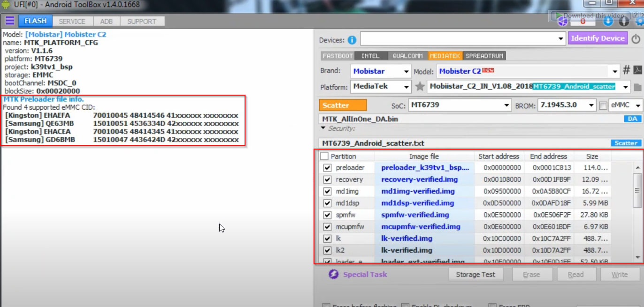Uncheck the lk partition checkbox

[x=327, y=239]
